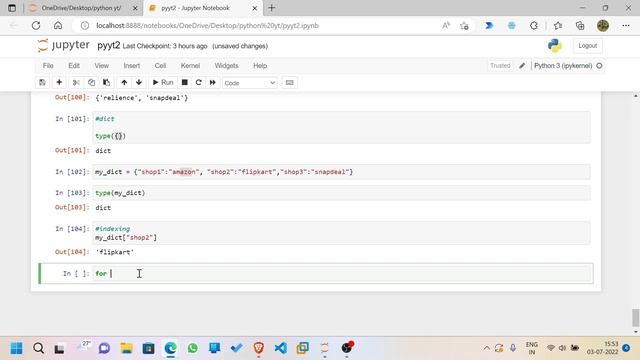Image resolution: width=640 pixels, height=360 pixels.
Task: Click the Python 3 (ipykernel) kernel name
Action: point(563,66)
